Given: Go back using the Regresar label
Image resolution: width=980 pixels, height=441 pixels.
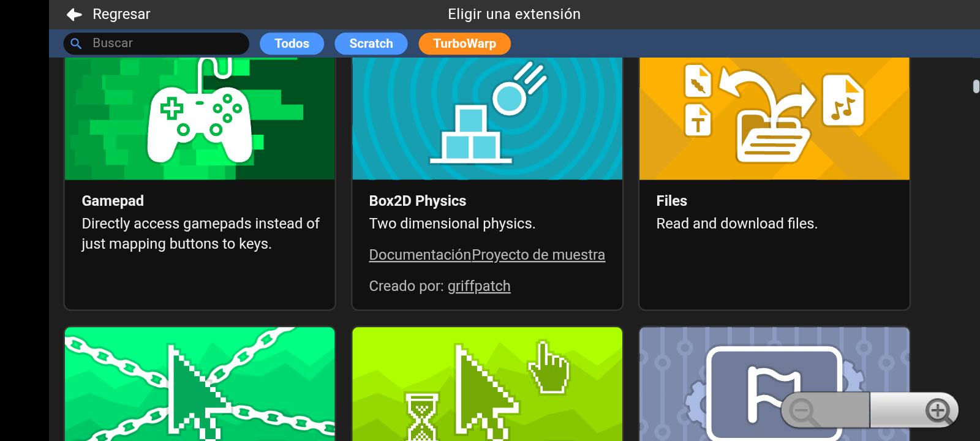Looking at the screenshot, I should click(121, 14).
